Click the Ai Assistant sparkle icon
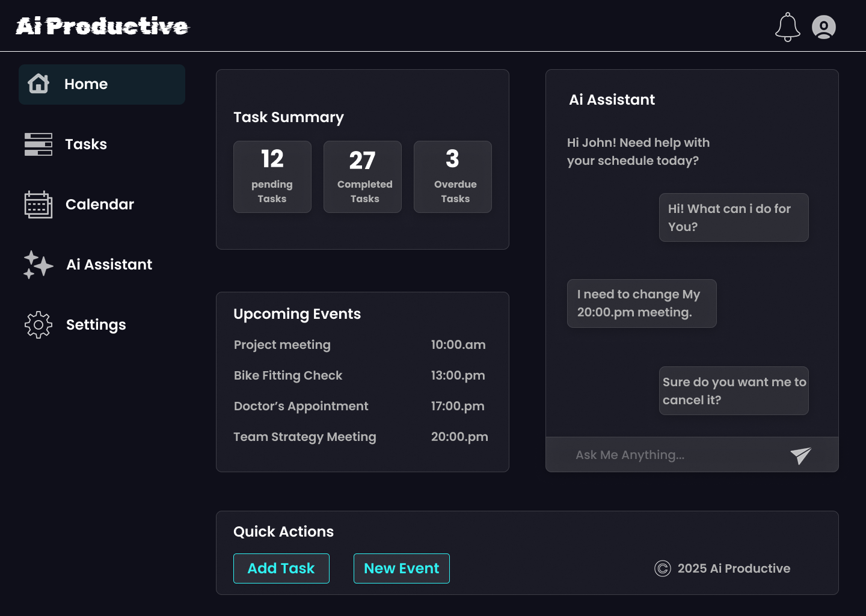The width and height of the screenshot is (866, 616). 38,265
